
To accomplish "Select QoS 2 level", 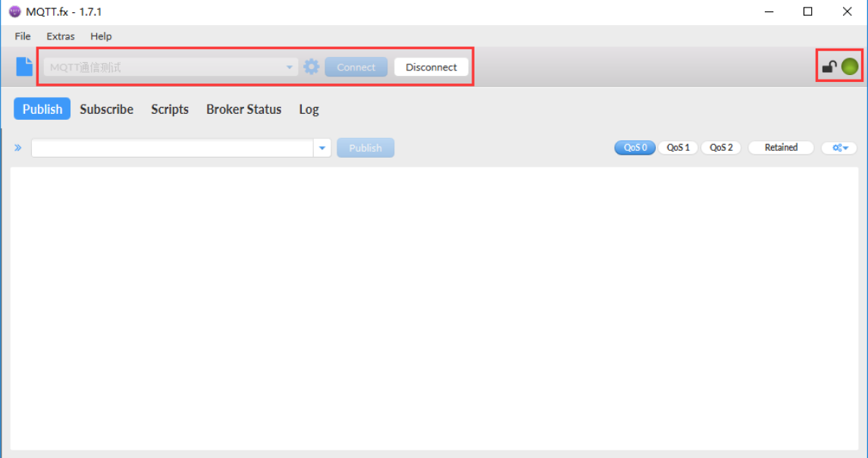I will pyautogui.click(x=721, y=148).
